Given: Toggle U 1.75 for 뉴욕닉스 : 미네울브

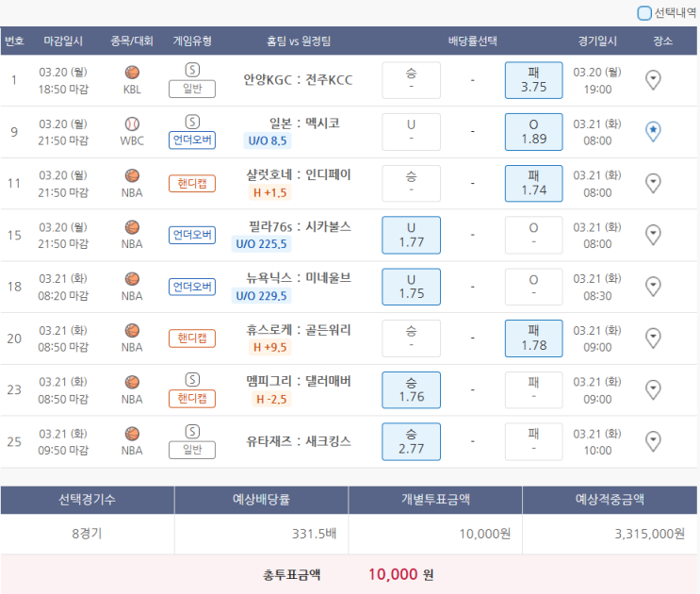Looking at the screenshot, I should (x=411, y=287).
